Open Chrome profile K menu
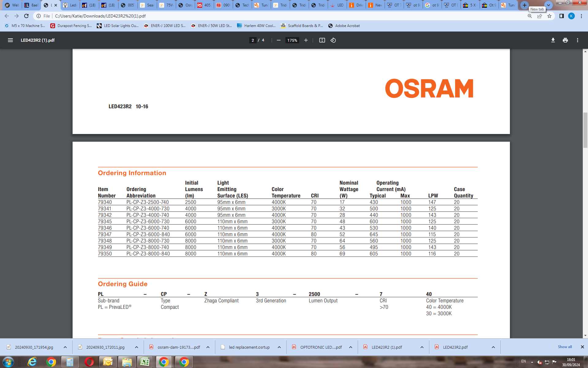This screenshot has height=368, width=588. [571, 16]
